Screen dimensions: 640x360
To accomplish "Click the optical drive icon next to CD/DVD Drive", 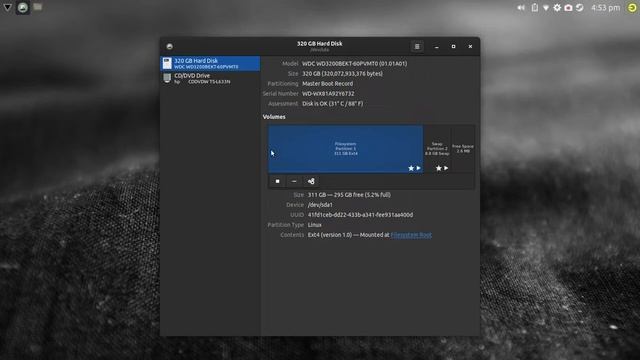I will (x=167, y=78).
